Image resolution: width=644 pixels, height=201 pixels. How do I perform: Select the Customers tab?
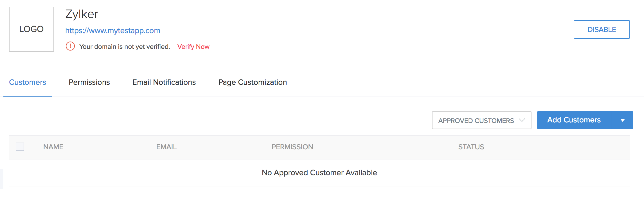tap(28, 82)
